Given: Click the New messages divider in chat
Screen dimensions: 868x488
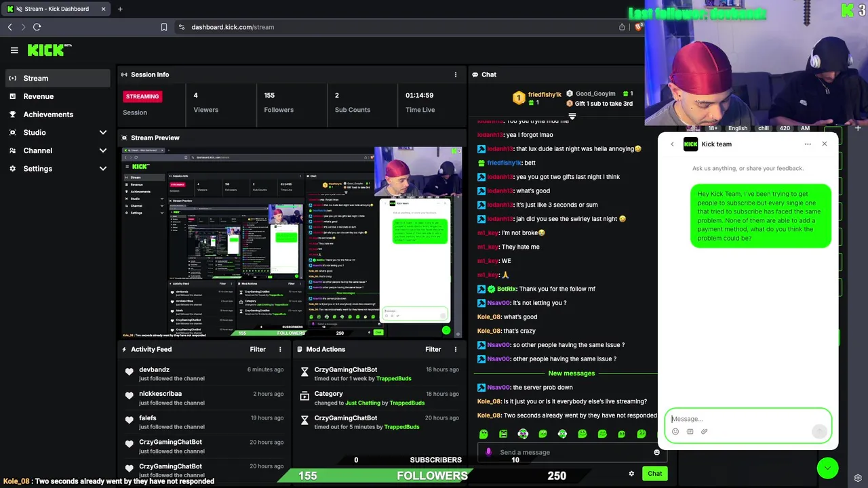Looking at the screenshot, I should pyautogui.click(x=571, y=373).
